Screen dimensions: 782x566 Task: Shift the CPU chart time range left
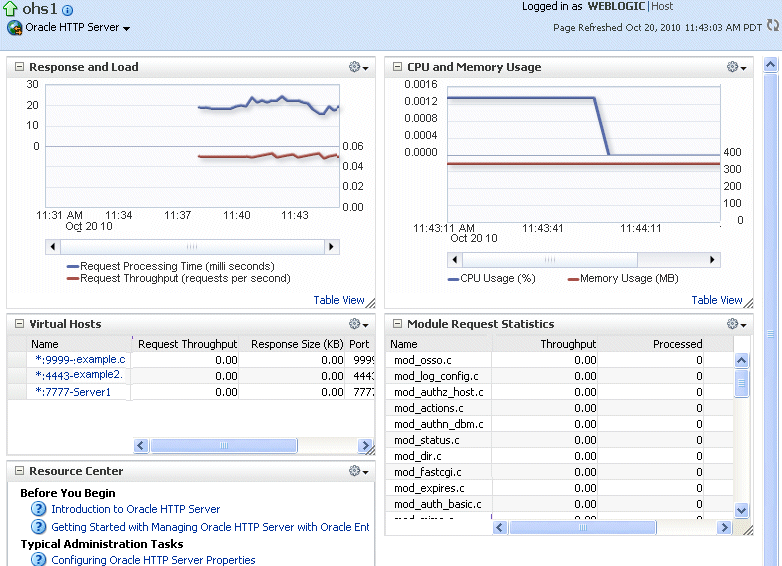(454, 260)
